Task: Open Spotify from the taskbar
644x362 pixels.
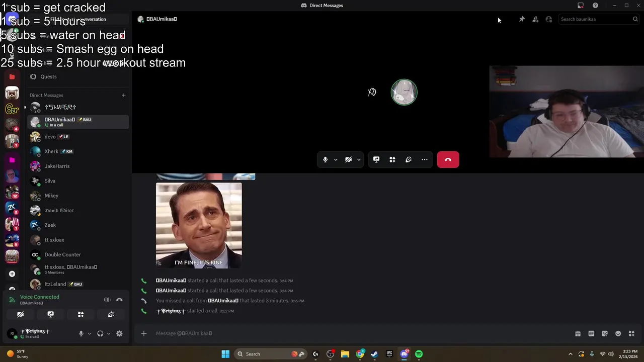Action: click(419, 354)
